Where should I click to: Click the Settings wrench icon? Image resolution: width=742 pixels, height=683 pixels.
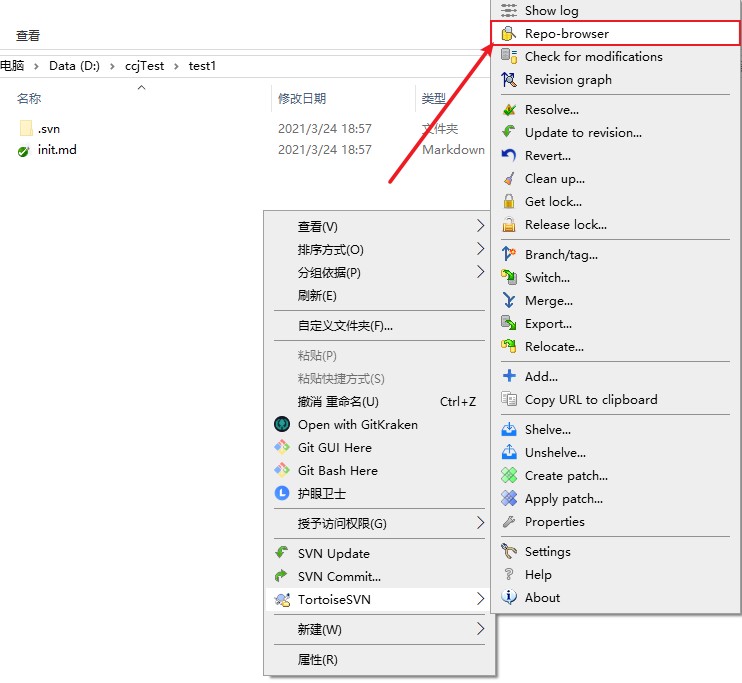pos(509,552)
